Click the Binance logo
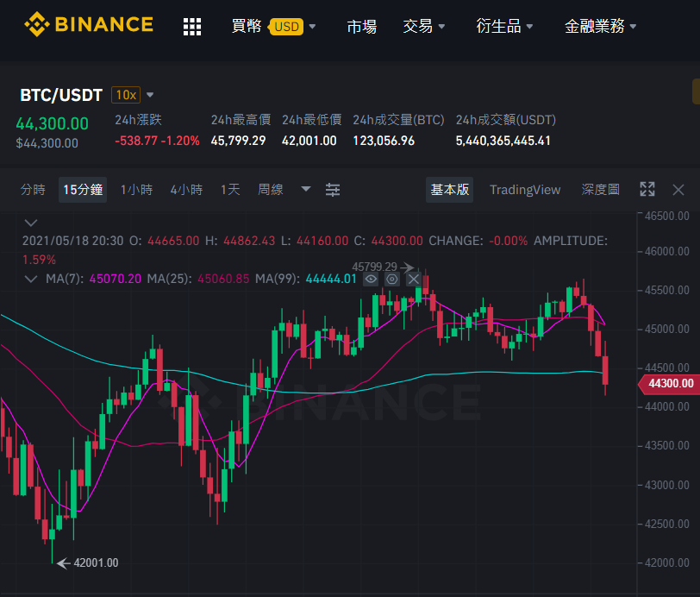700x597 pixels. pyautogui.click(x=89, y=24)
